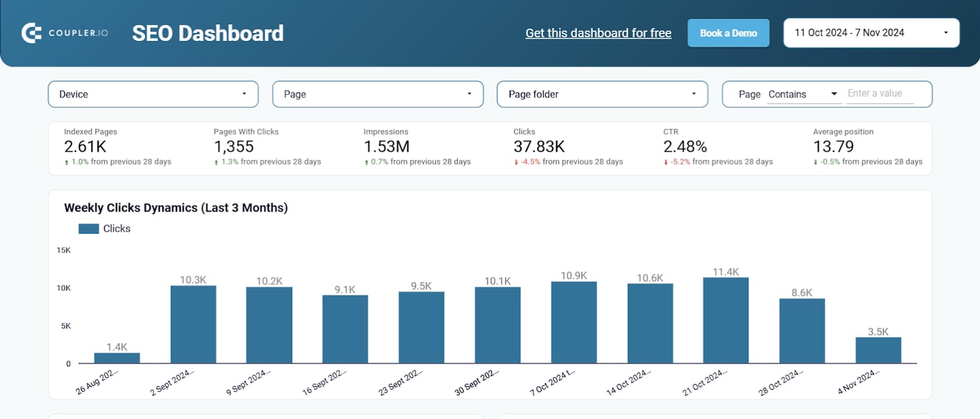Select the 1.4K bar for 26 Aug

point(117,358)
